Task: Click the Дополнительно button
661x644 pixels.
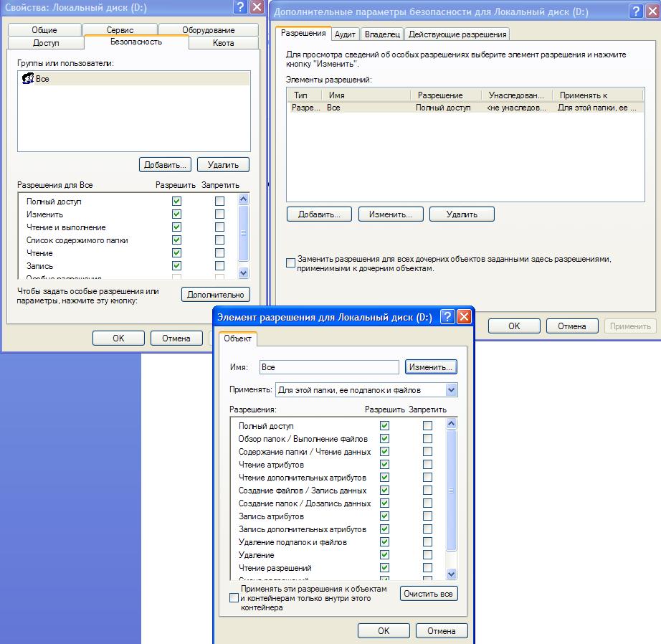Action: (216, 295)
